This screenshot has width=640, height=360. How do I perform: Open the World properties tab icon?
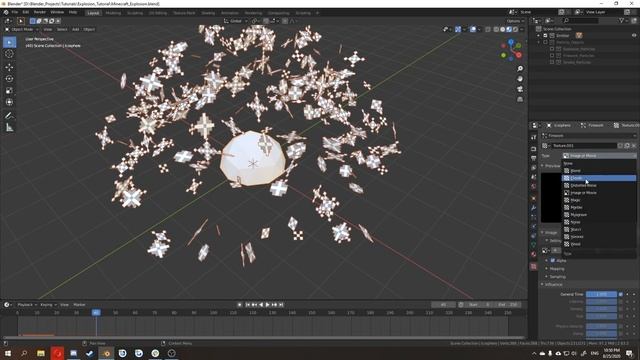pyautogui.click(x=533, y=187)
